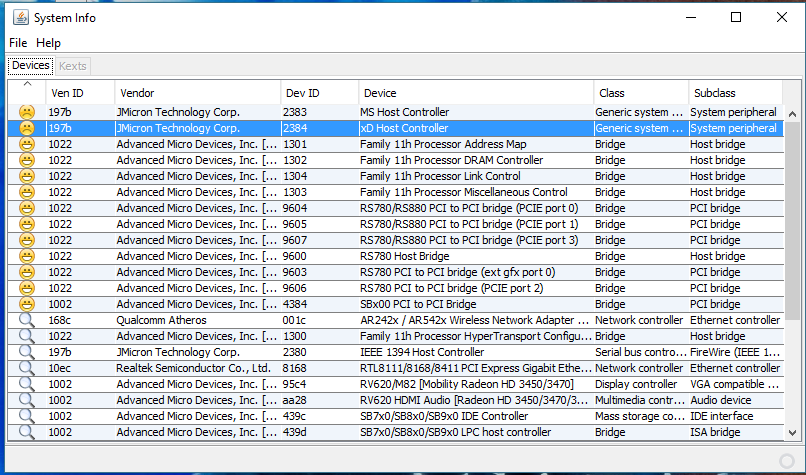Viewport: 806px width, 475px height.
Task: Click the vertical scrollbar thumb
Action: [792, 221]
